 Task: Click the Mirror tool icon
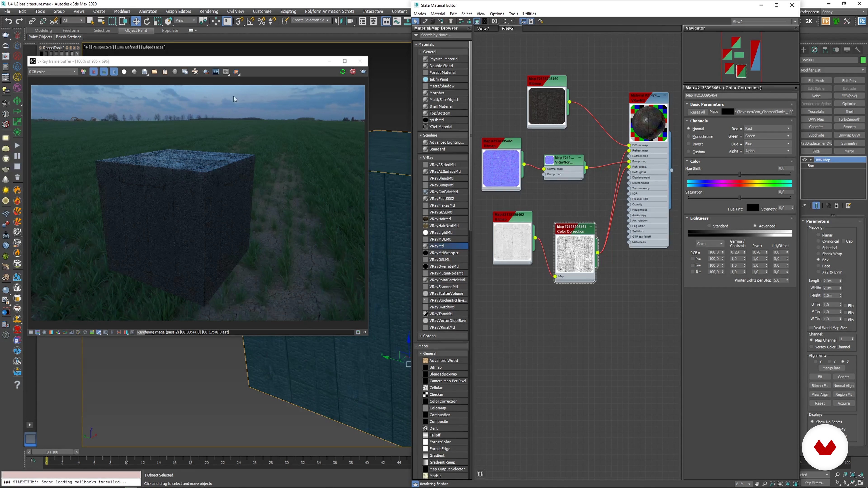(339, 21)
